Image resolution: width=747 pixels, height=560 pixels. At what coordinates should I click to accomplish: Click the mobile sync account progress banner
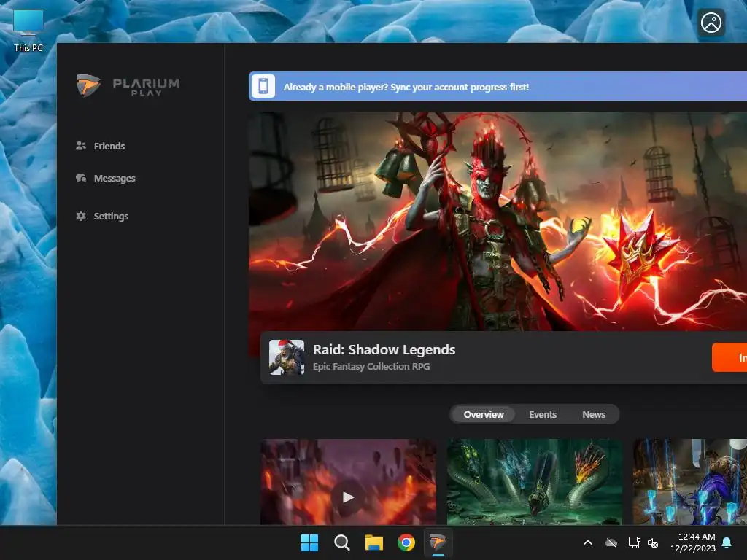coord(498,86)
